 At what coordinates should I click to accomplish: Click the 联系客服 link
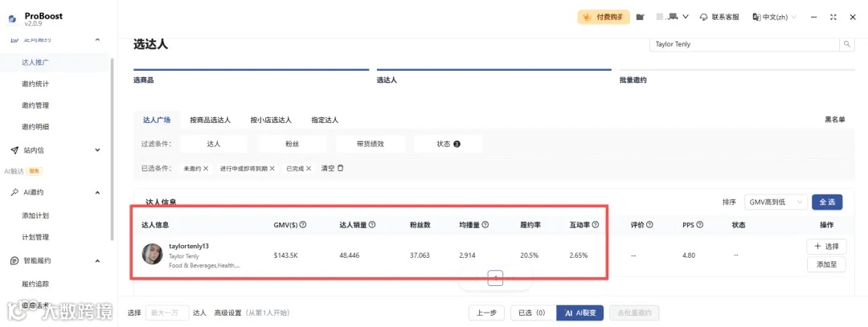719,17
